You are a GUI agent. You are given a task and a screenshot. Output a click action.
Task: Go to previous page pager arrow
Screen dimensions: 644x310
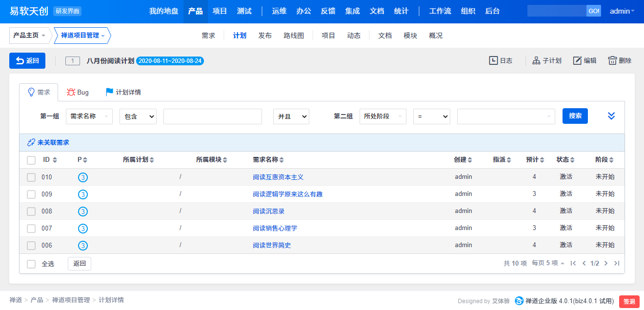point(584,263)
